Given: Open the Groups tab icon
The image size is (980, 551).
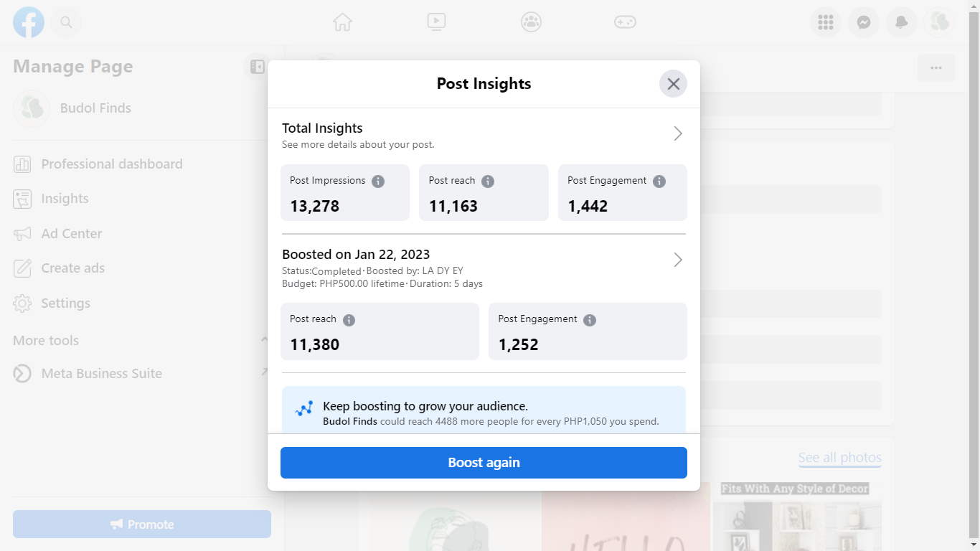Looking at the screenshot, I should click(x=531, y=22).
